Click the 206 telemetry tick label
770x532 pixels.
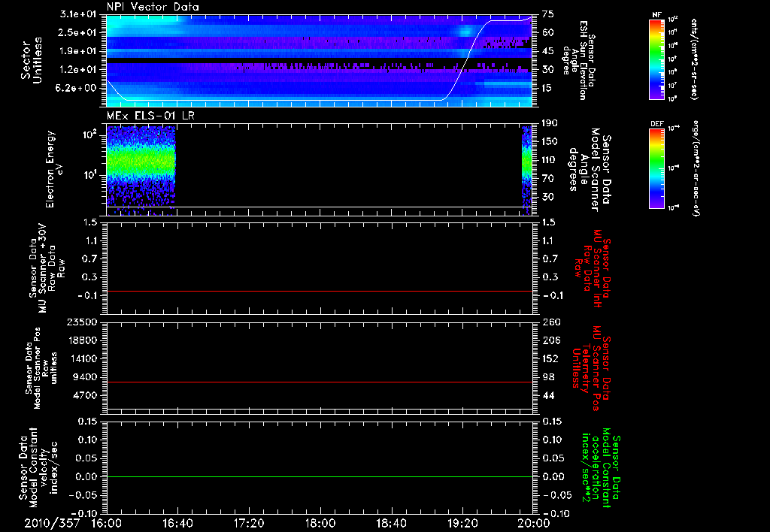(550, 340)
